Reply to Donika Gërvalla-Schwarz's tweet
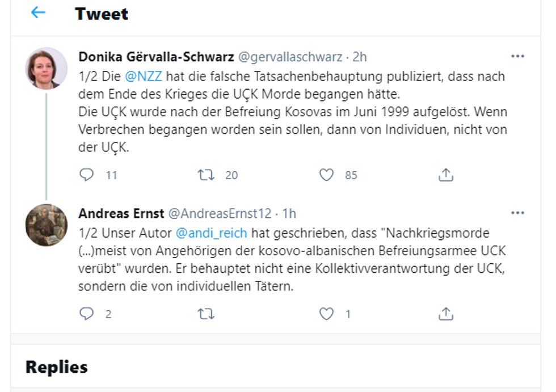This screenshot has height=392, width=556. (x=87, y=175)
